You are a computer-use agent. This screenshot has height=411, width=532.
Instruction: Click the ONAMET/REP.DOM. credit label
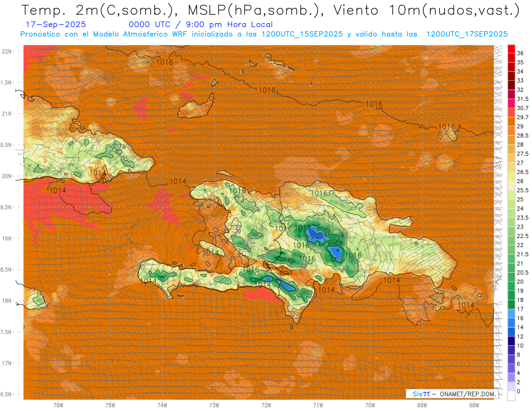pos(467,394)
